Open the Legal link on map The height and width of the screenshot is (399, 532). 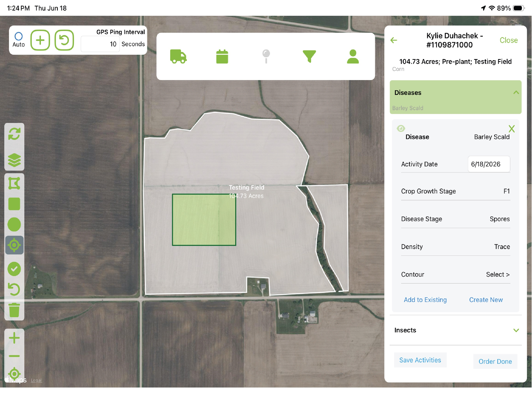36,380
